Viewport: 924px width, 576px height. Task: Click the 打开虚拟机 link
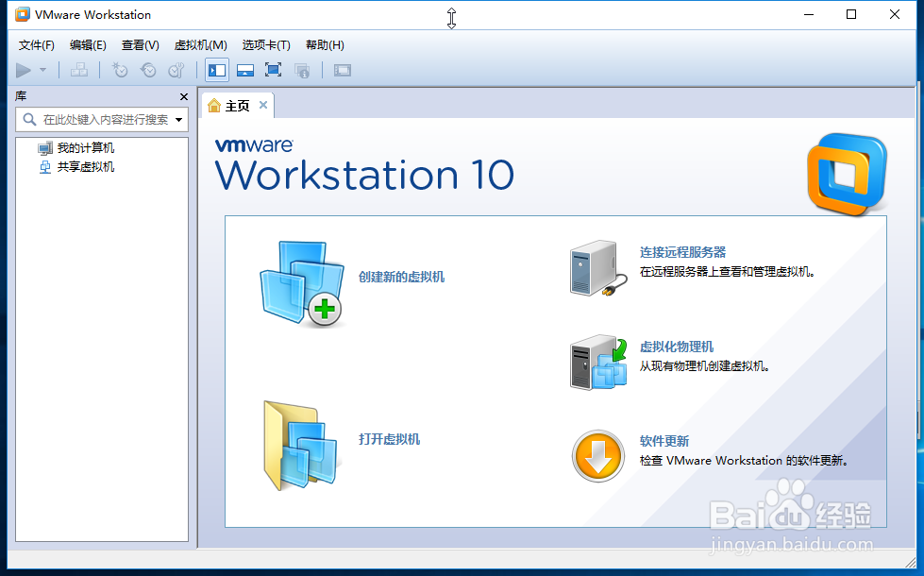[x=389, y=439]
